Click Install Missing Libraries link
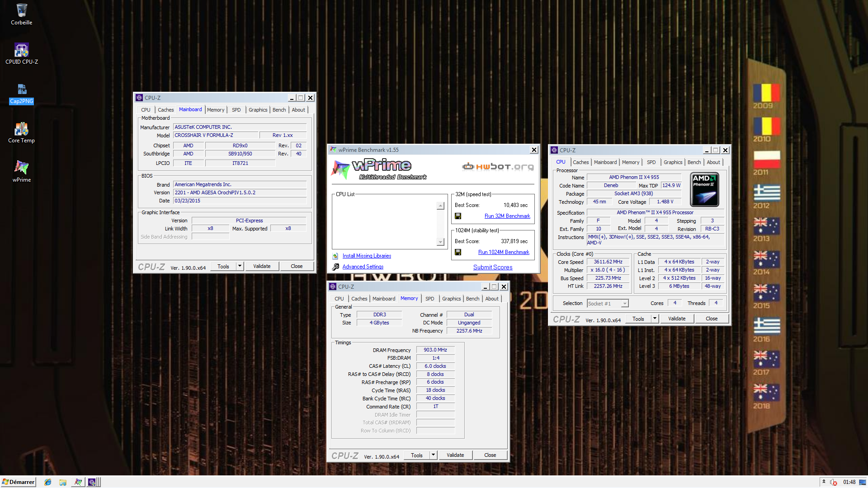This screenshot has height=488, width=868. [x=367, y=256]
